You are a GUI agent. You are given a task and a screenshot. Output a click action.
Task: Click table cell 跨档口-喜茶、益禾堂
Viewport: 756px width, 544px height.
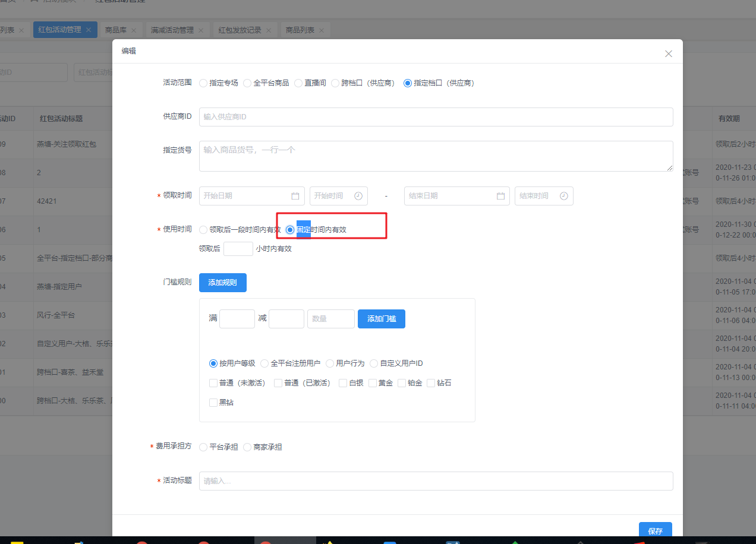[70, 372]
